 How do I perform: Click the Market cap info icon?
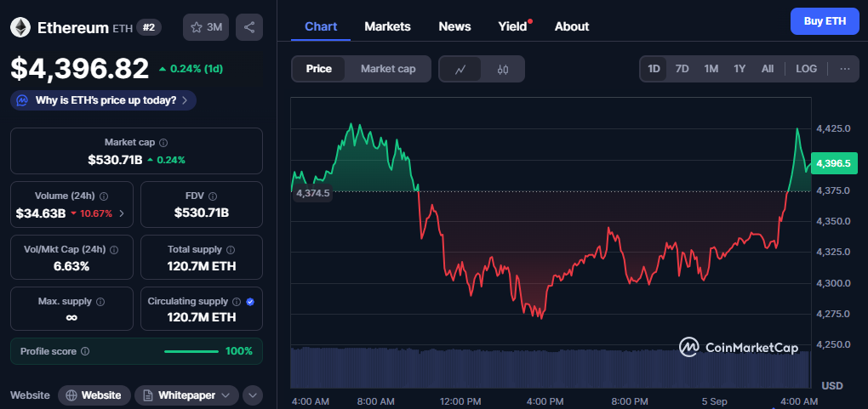point(163,143)
